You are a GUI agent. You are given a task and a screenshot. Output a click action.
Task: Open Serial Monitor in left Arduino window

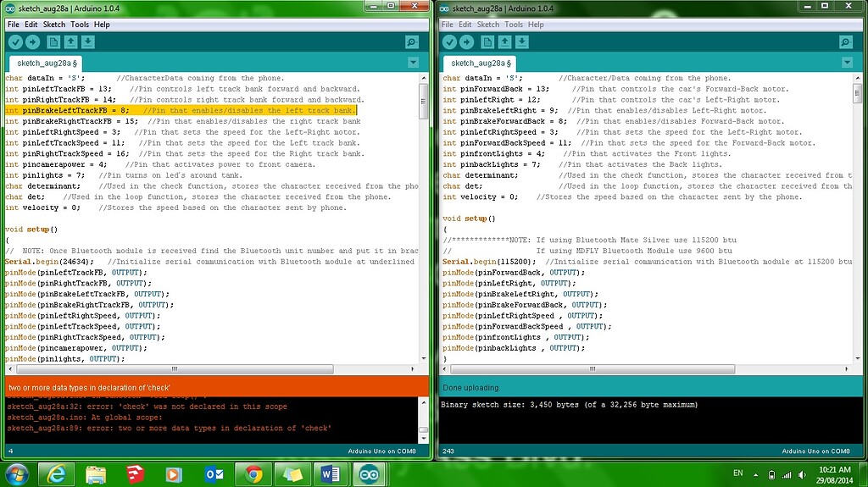[x=411, y=42]
